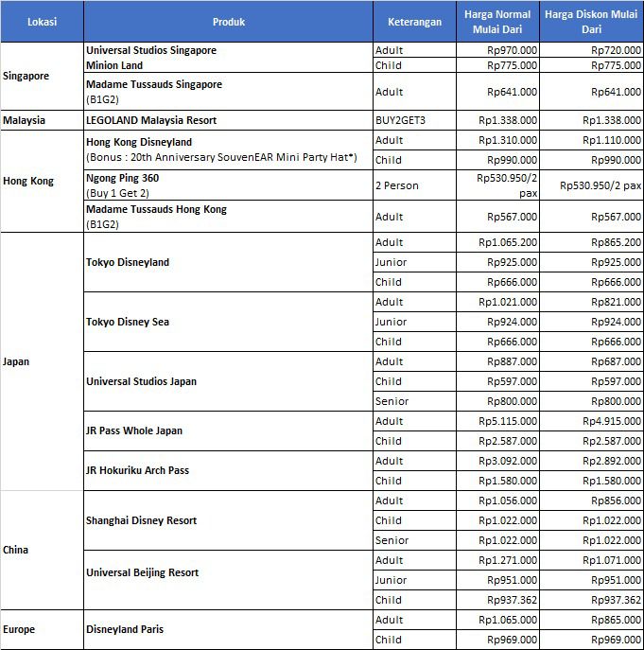Click the Senior cell in Shanghai Disney rows
Image resolution: width=644 pixels, height=650 pixels.
pos(414,540)
